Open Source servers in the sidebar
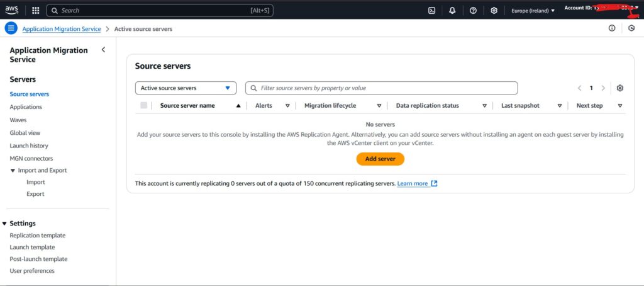The width and height of the screenshot is (644, 286). 29,94
